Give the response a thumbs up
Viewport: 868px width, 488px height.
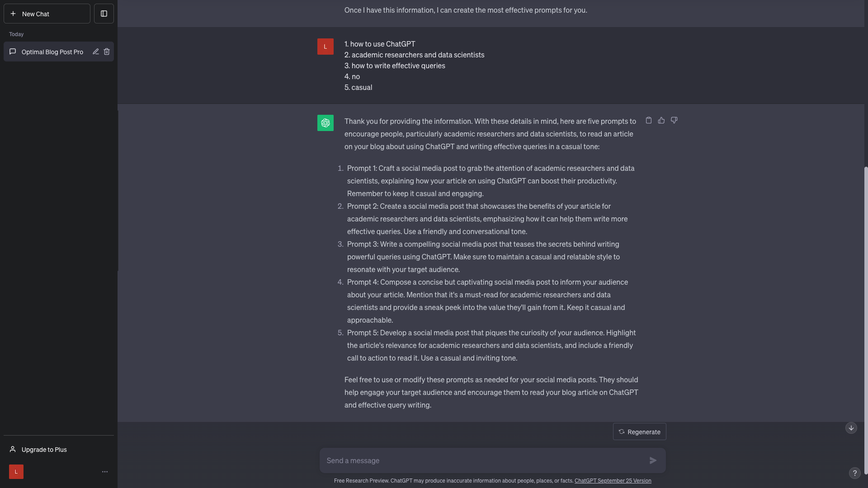[x=661, y=120]
